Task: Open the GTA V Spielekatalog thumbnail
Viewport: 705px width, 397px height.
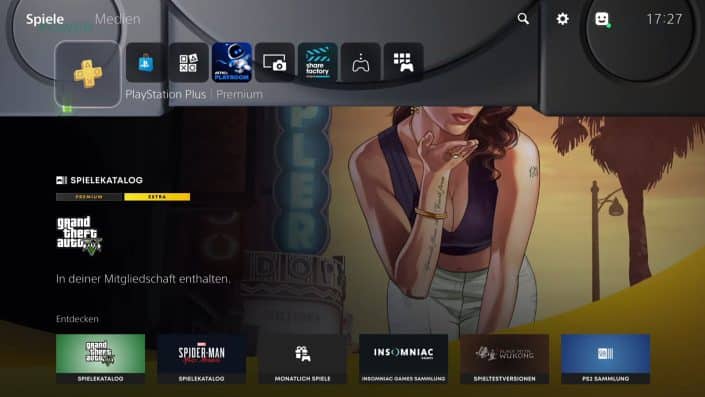Action: pos(100,359)
